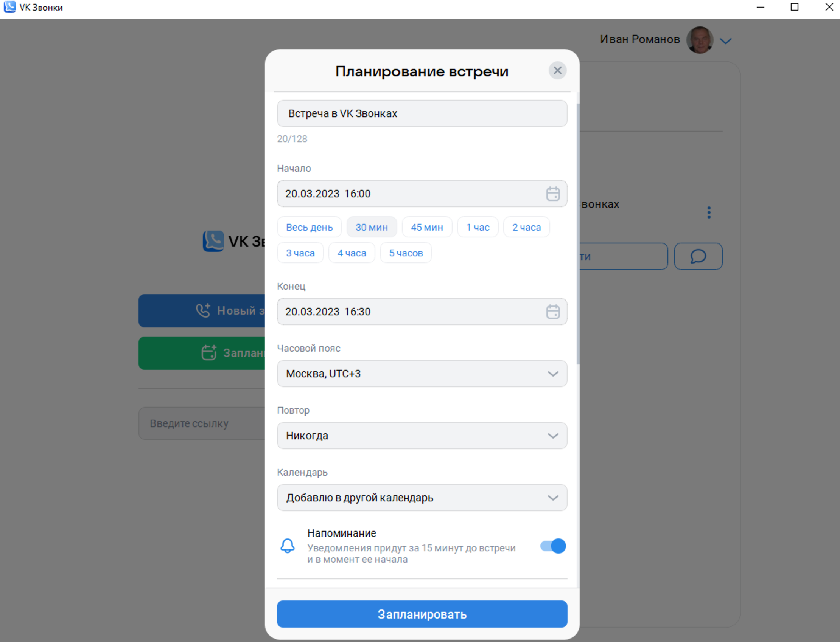The image size is (840, 642).
Task: Click the dialog's vertical scrollbar
Action: click(578, 234)
